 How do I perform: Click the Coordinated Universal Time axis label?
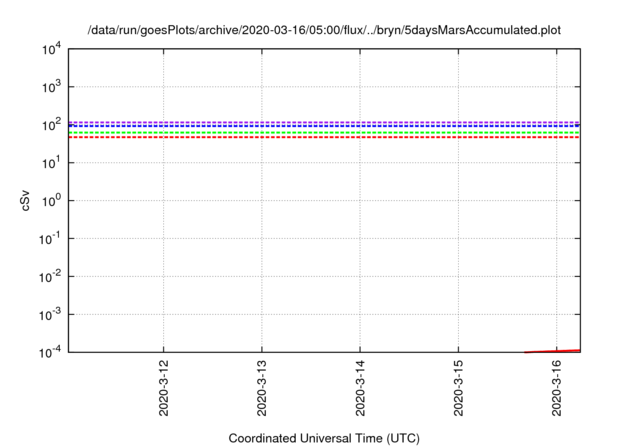[323, 438]
